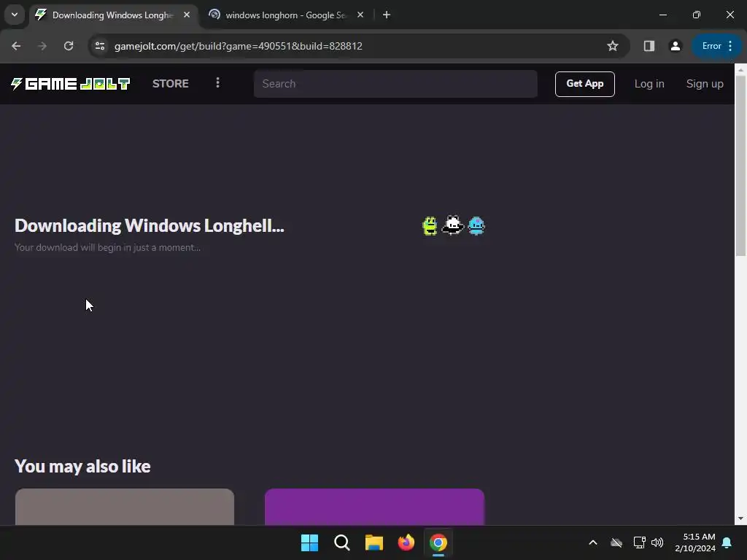Click the green pixel character sprite
Viewport: 747px width, 560px height.
click(x=430, y=226)
